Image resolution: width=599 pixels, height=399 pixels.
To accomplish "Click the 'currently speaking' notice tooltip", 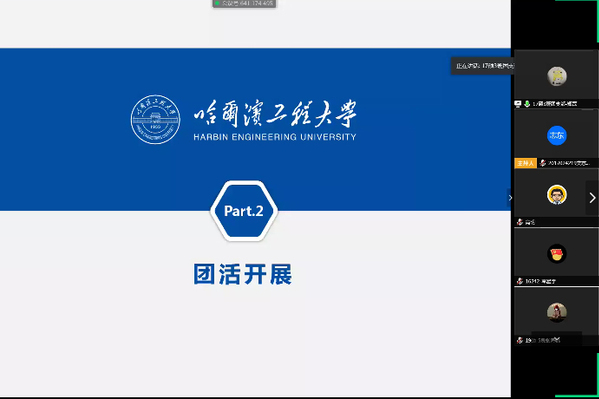I will tap(482, 66).
